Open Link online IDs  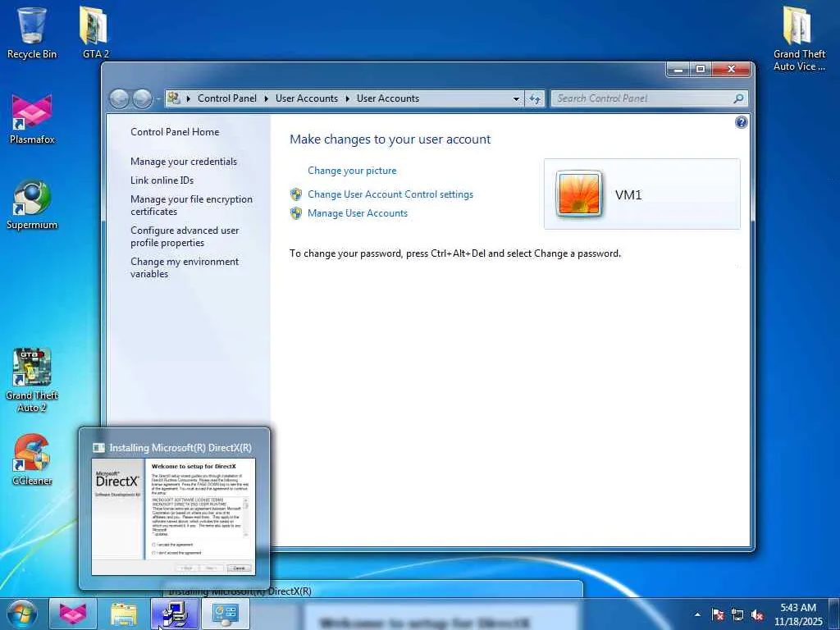coord(162,180)
